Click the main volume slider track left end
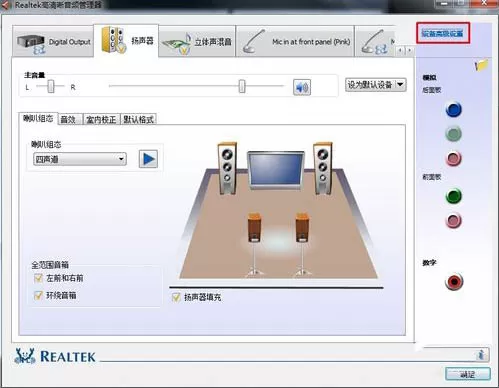 pos(111,86)
